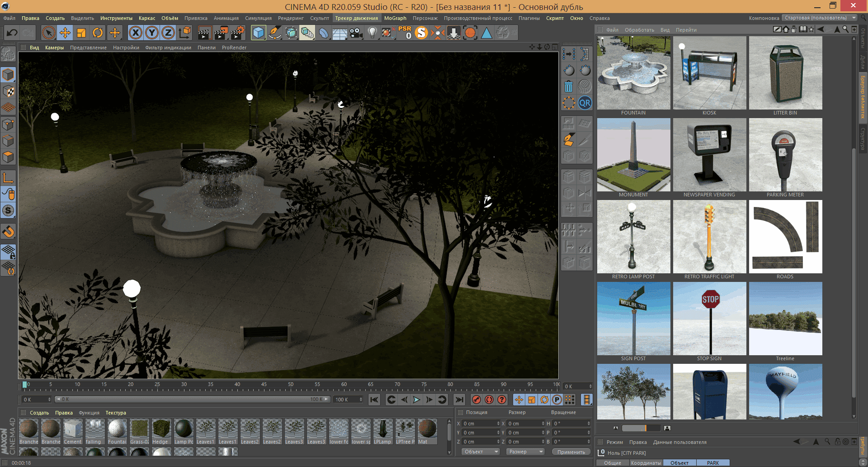Image resolution: width=868 pixels, height=467 pixels.
Task: Click Render View clapperboard icon
Action: click(204, 33)
